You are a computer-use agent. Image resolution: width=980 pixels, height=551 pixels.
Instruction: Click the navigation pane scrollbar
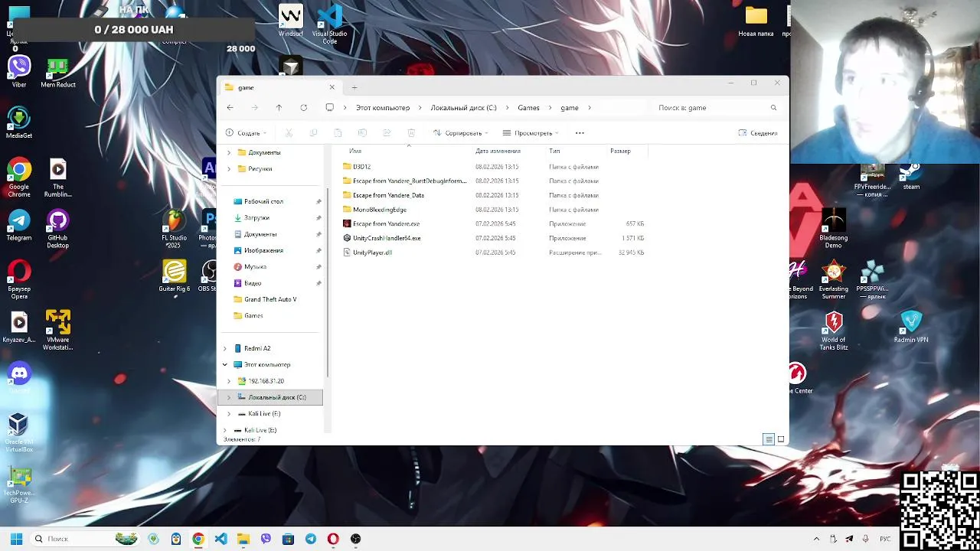click(326, 283)
